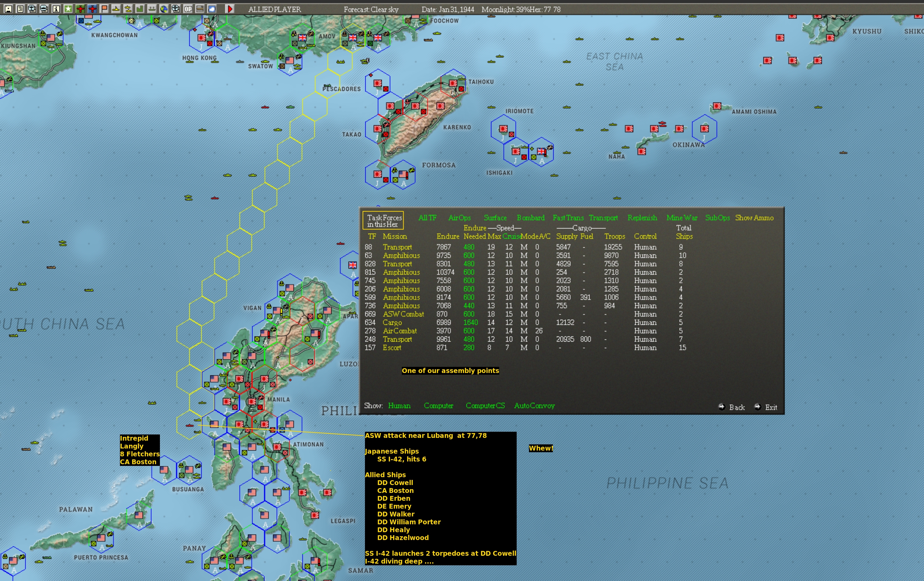The width and height of the screenshot is (924, 581).
Task: Click Exit to close task force list
Action: (x=771, y=407)
